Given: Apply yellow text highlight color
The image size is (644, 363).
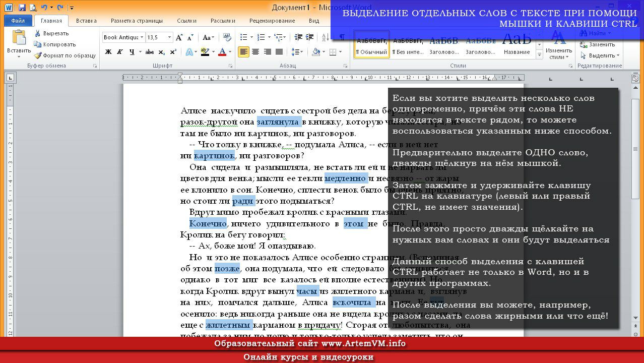Looking at the screenshot, I should point(204,52).
